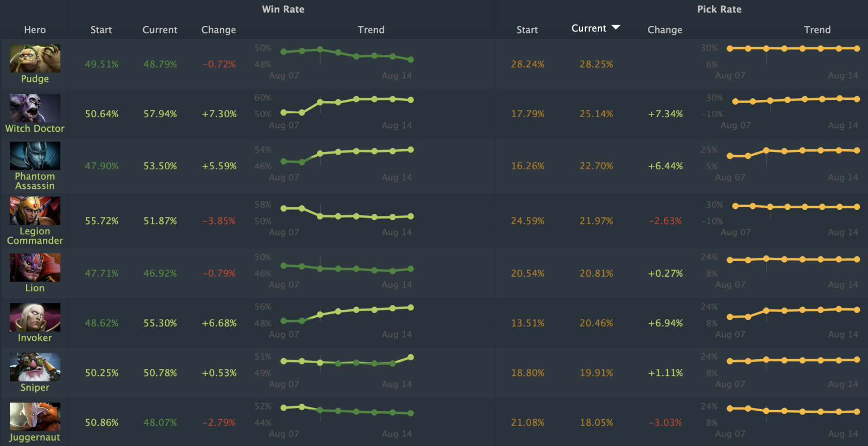The image size is (868, 446).
Task: Click the first point on Pudge's pick rate trend
Action: (x=730, y=48)
